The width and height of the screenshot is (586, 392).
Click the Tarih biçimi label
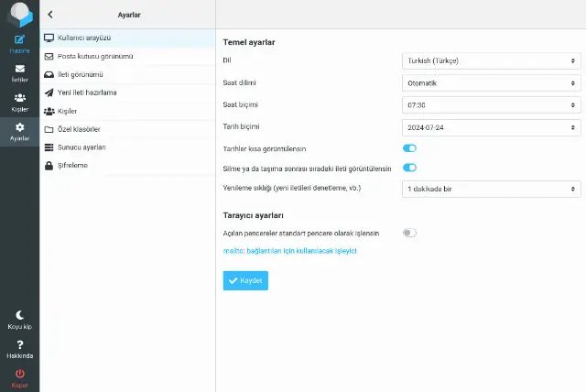(241, 126)
